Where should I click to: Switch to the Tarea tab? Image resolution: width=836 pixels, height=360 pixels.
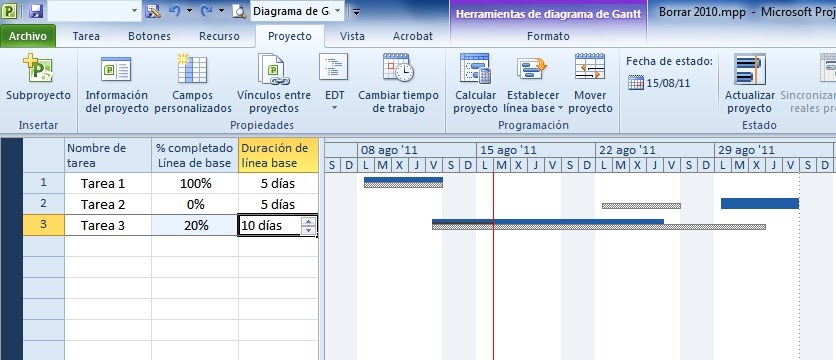click(86, 36)
